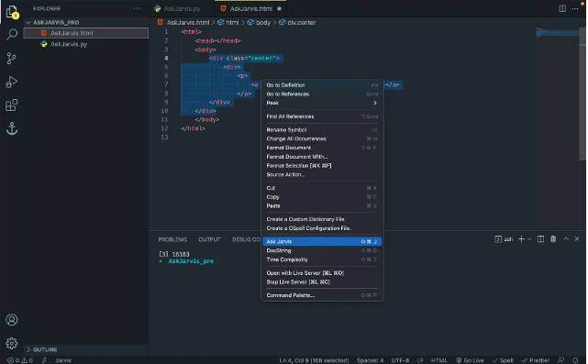This screenshot has height=364, width=588.
Task: Click Ln 4, Col 9 cursor position
Action: (314, 360)
